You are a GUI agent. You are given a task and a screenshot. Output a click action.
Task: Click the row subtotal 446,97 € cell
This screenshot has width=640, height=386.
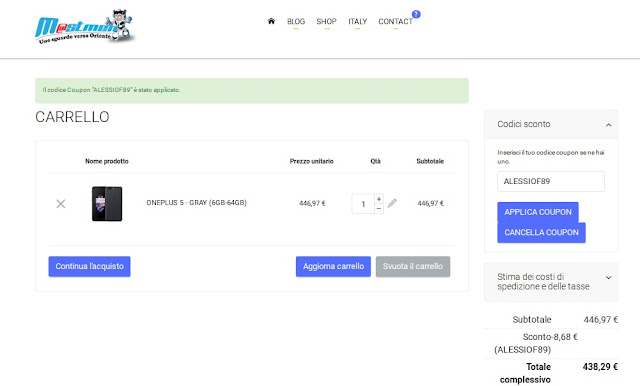pyautogui.click(x=431, y=203)
